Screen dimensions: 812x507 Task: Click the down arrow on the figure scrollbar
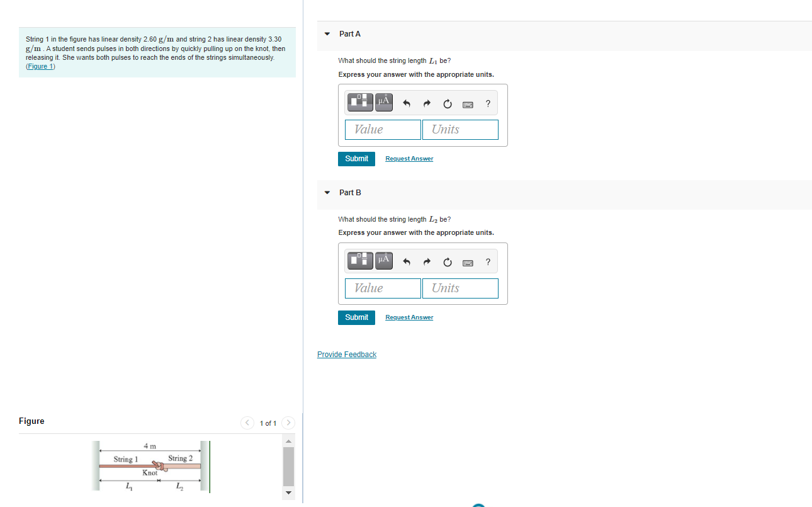pos(288,493)
